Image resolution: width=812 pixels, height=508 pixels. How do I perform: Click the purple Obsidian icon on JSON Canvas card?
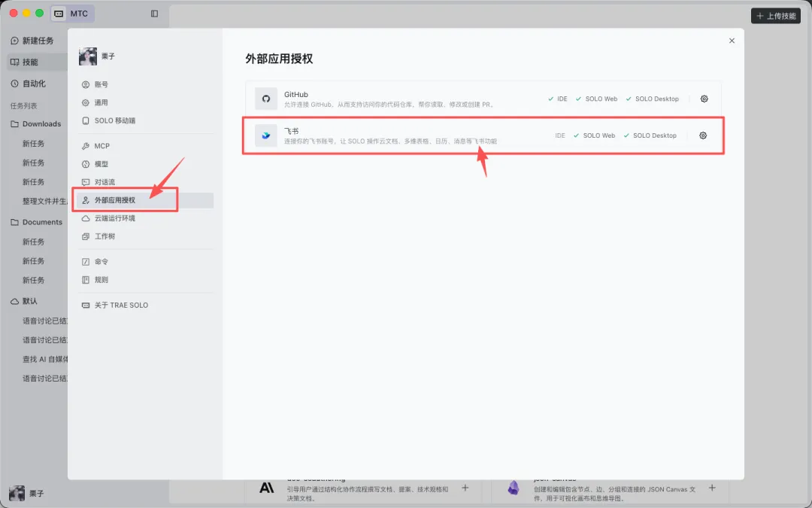[514, 488]
